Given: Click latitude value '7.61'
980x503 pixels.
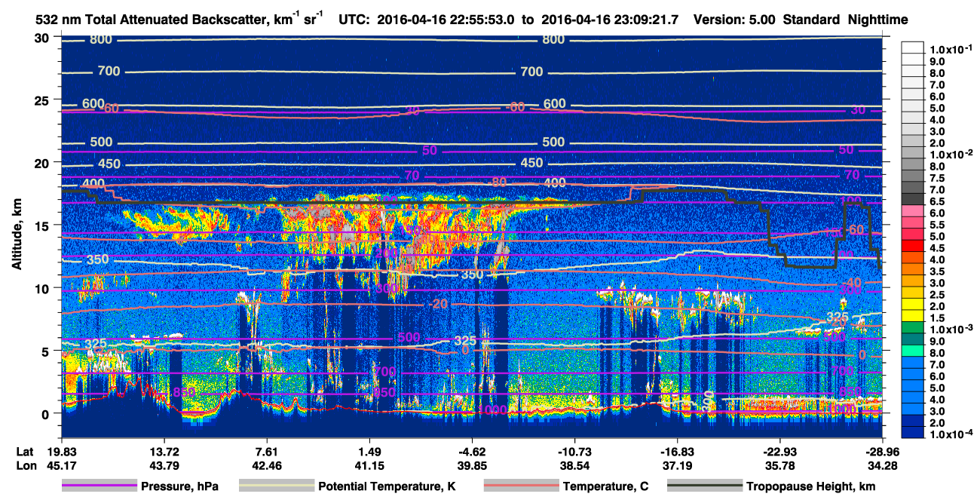Looking at the screenshot, I should coord(268,451).
